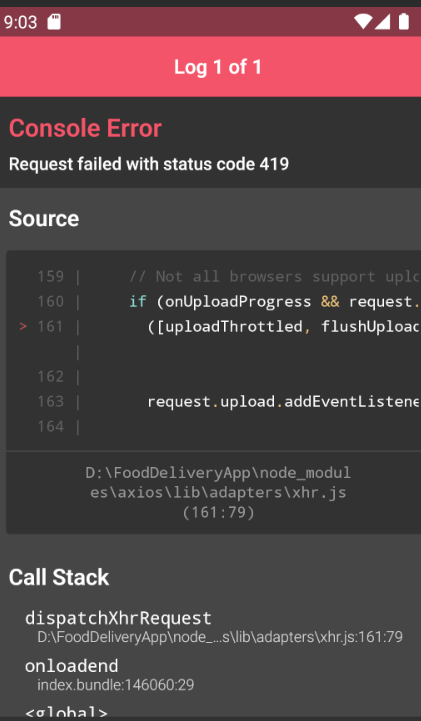Tap the 9:03 clock in status bar
Screen dimensions: 421x721
click(x=20, y=22)
